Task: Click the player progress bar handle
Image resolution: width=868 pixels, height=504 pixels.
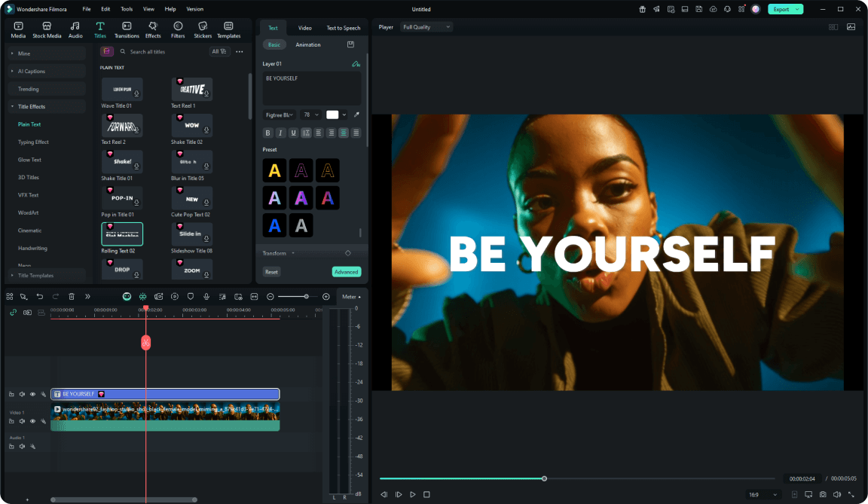Action: [544, 478]
